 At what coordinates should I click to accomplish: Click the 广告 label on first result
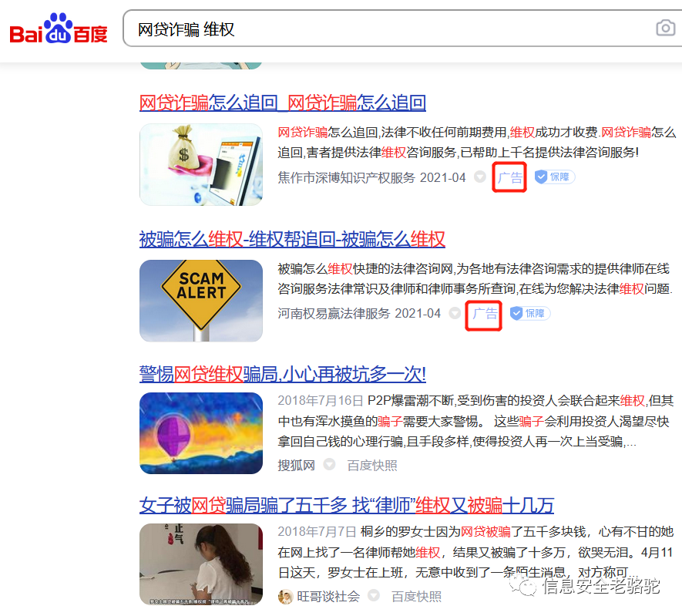coord(509,177)
